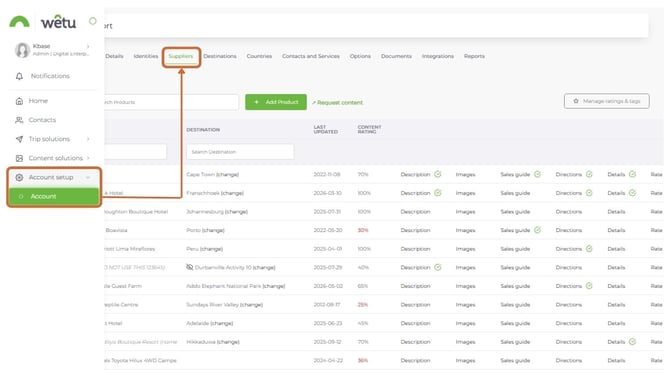Screen dimensions: 670x373
Task: Switch to the Identities tab
Action: click(x=146, y=56)
